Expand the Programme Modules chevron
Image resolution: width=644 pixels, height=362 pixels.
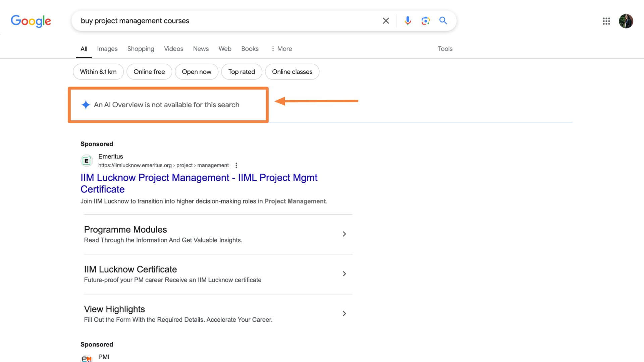(x=344, y=234)
